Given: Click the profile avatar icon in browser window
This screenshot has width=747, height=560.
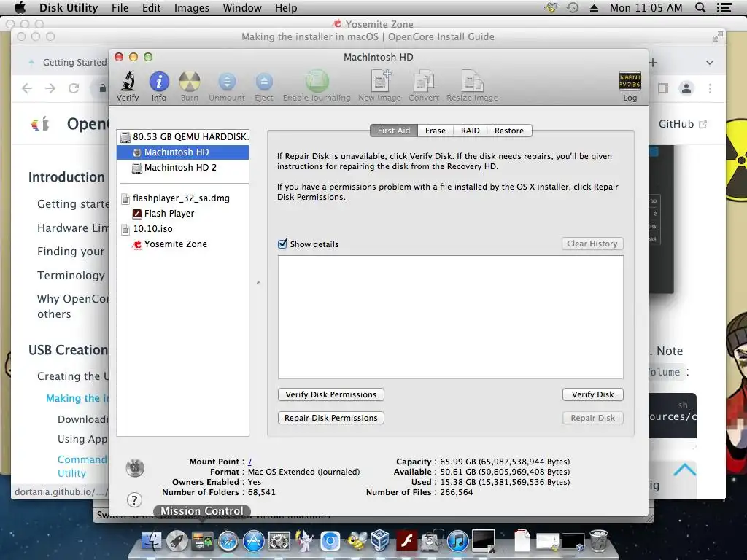Looking at the screenshot, I should tap(686, 88).
